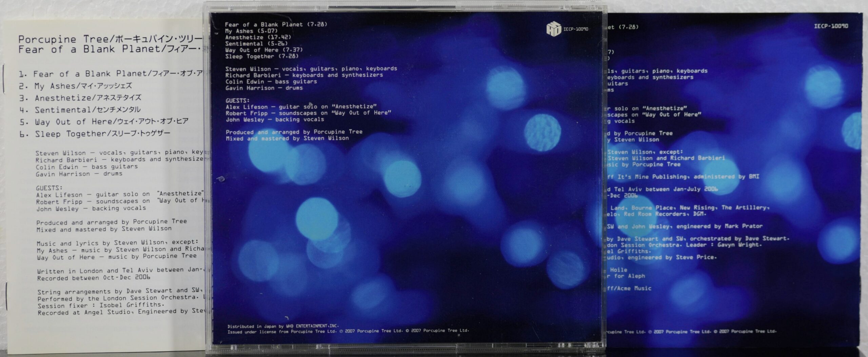Viewport: 868px width, 357px height.
Task: Click "Fear of a Blank Planet/フィアー" heading line on insert
Action: 111,49
